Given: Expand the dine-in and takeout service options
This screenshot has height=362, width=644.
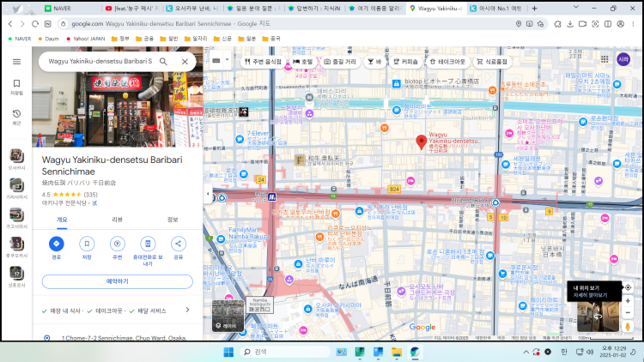Looking at the screenshot, I should [x=188, y=310].
